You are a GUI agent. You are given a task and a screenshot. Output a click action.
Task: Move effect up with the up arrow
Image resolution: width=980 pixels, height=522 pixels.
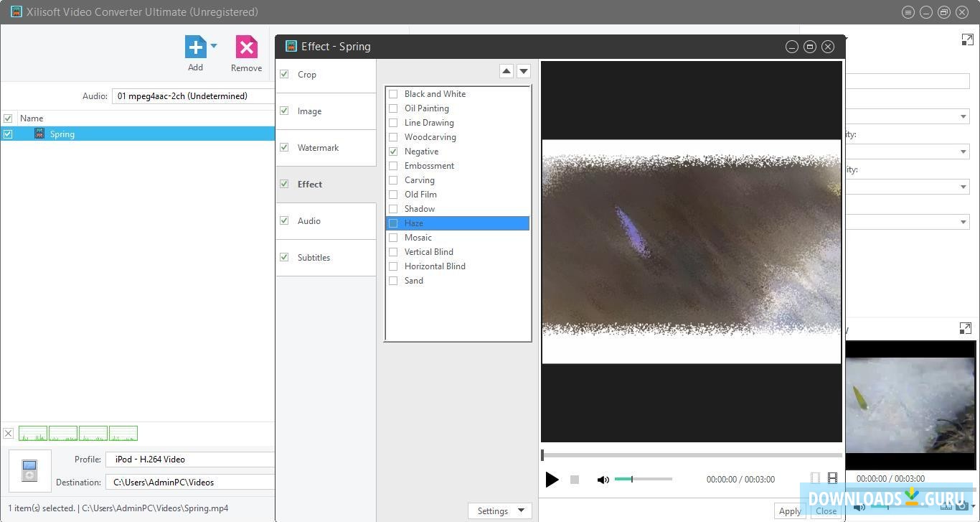[507, 70]
